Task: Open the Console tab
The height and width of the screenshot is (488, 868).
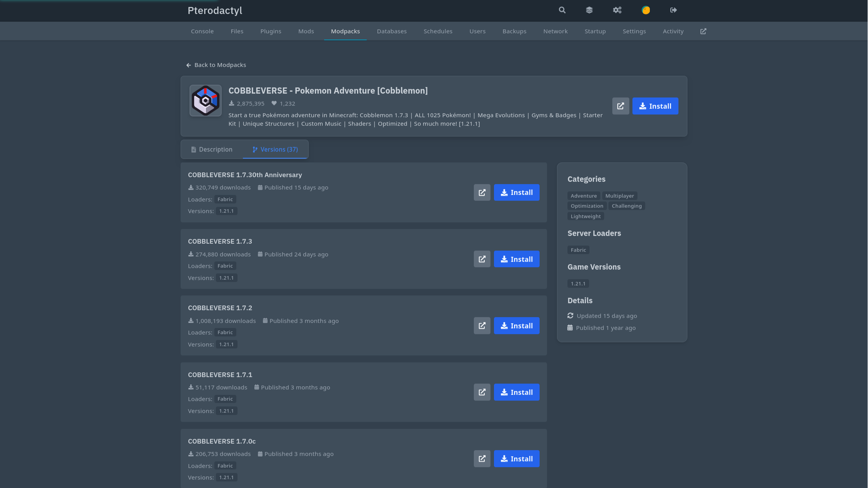Action: [x=202, y=31]
